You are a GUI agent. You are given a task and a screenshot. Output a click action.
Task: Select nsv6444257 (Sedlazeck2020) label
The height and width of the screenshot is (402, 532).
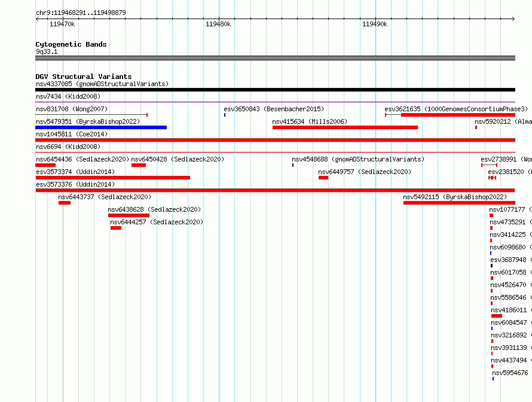coord(157,222)
